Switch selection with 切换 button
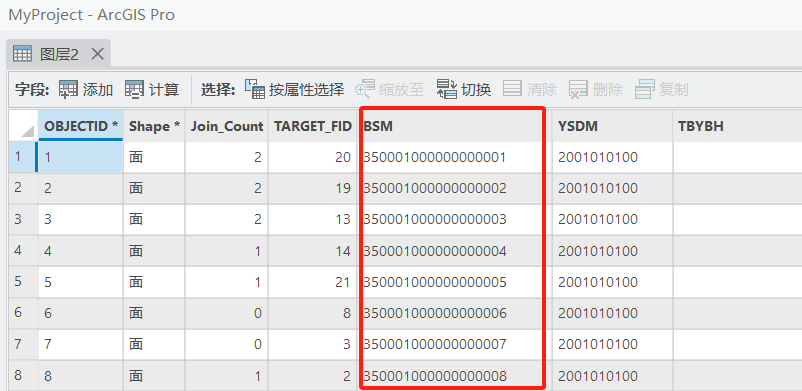Viewport: 802px width, 391px height. [x=464, y=90]
